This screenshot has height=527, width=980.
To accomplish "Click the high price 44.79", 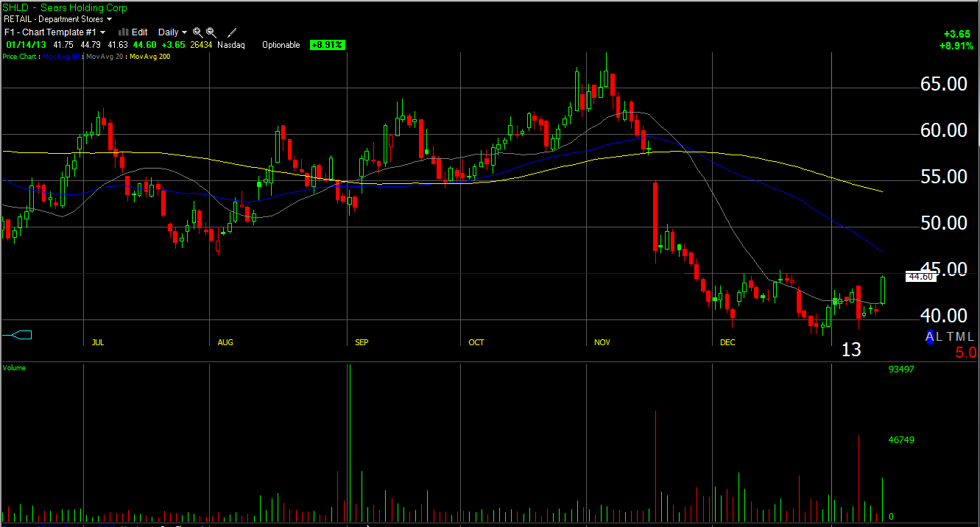I will point(91,45).
